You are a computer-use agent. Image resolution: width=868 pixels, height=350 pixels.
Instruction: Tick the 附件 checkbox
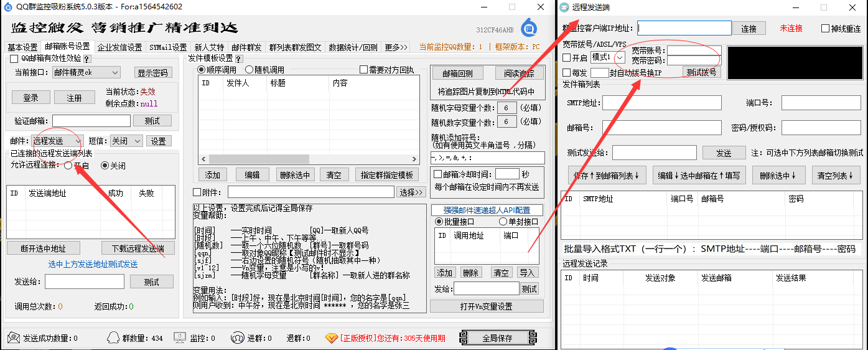(x=197, y=192)
